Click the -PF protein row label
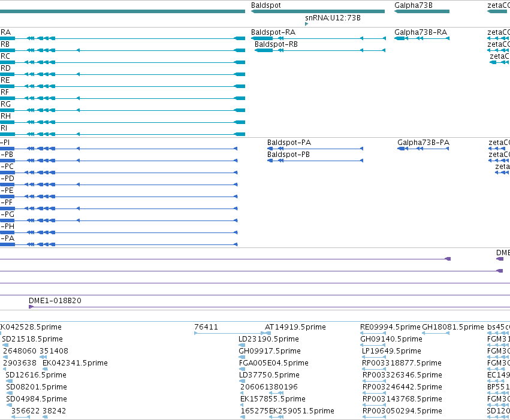 (x=7, y=203)
